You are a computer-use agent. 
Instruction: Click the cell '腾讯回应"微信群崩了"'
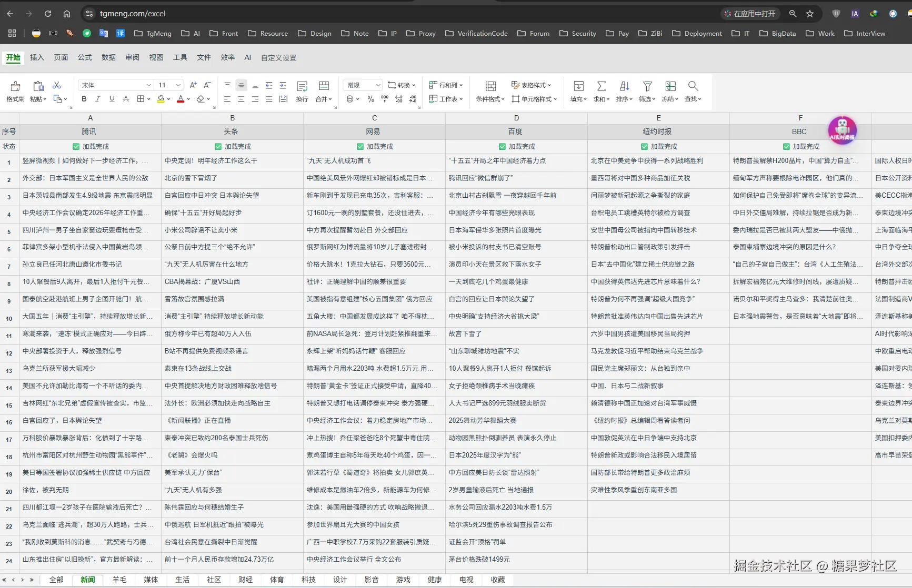pos(517,178)
